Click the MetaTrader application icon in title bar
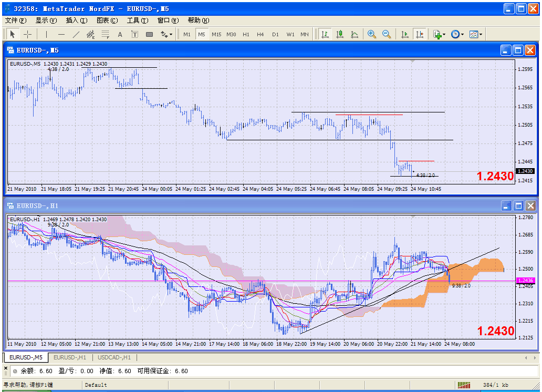Viewport: 542px width, 392px height. [x=7, y=8]
